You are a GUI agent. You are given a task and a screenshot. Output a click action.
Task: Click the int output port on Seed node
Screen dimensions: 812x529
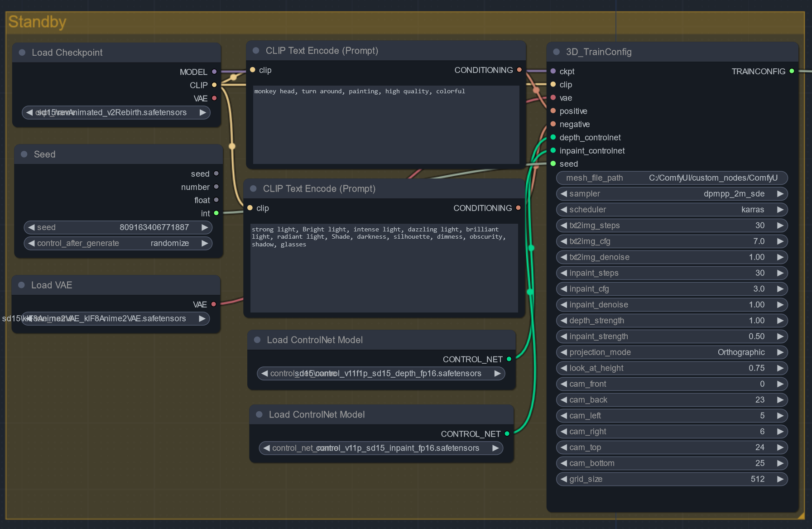pyautogui.click(x=216, y=213)
